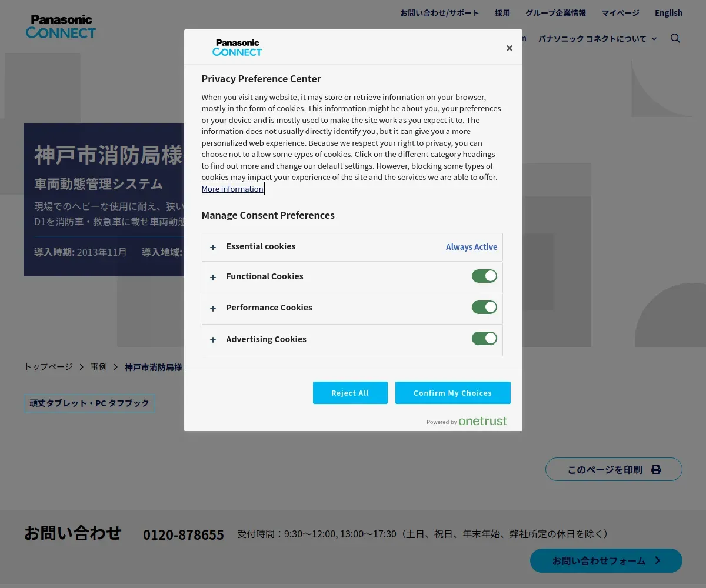Open the site search magnifier icon
Viewport: 706px width, 588px height.
pos(675,38)
